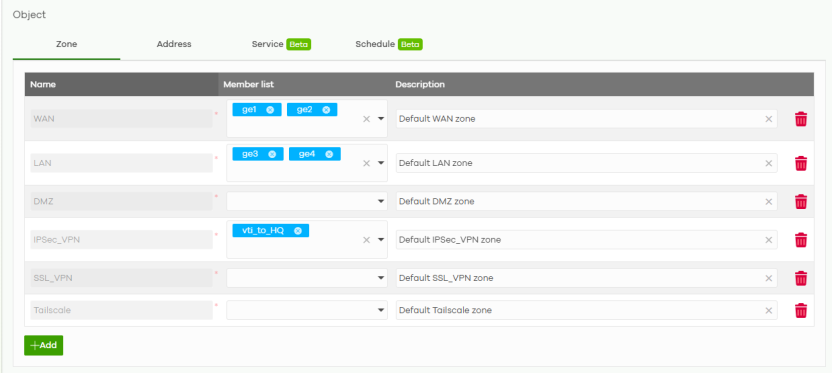
Task: Click the Description column header
Action: [x=602, y=84]
